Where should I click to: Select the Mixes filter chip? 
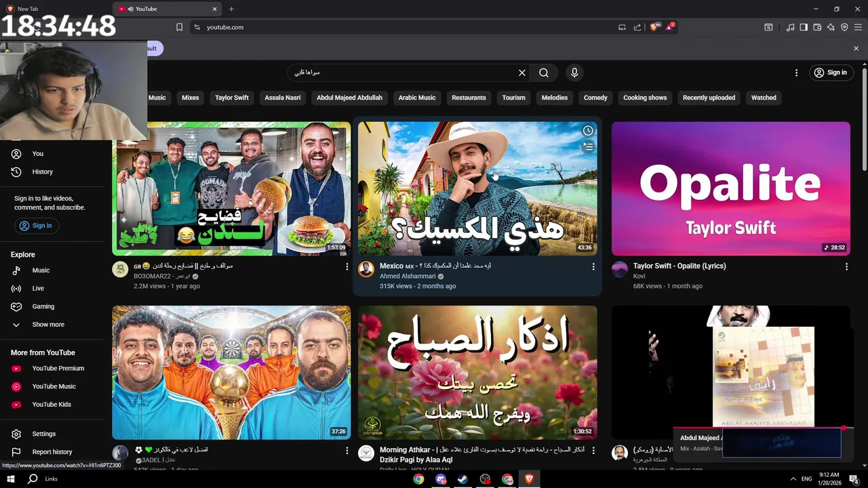click(191, 98)
